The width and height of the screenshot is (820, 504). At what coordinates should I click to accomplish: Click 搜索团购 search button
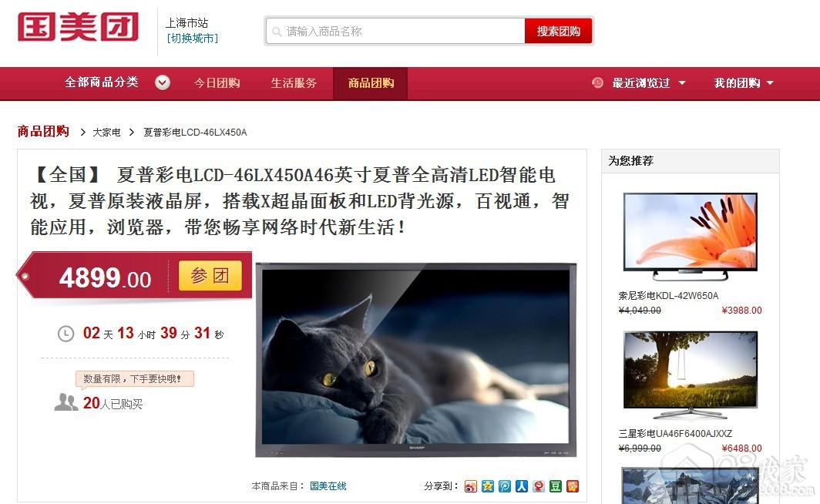point(559,32)
